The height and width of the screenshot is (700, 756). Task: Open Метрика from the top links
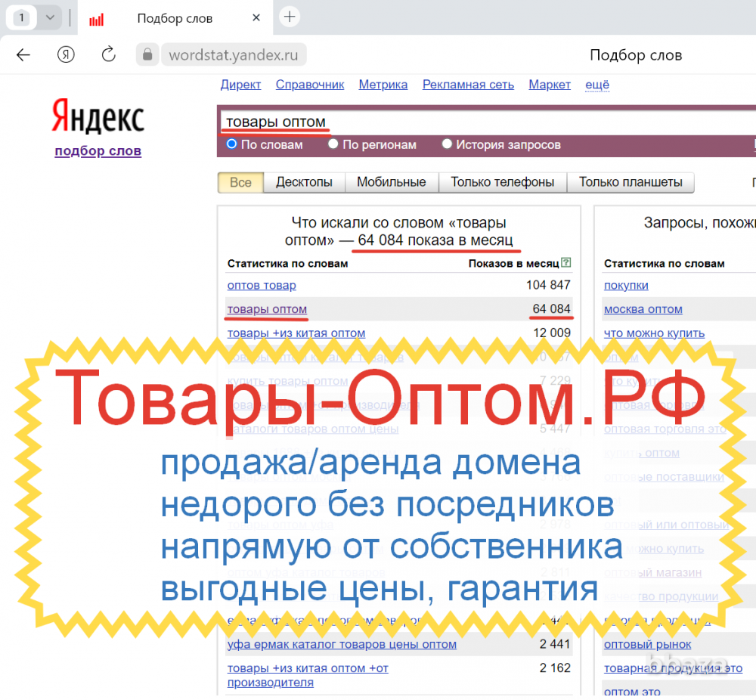click(383, 85)
